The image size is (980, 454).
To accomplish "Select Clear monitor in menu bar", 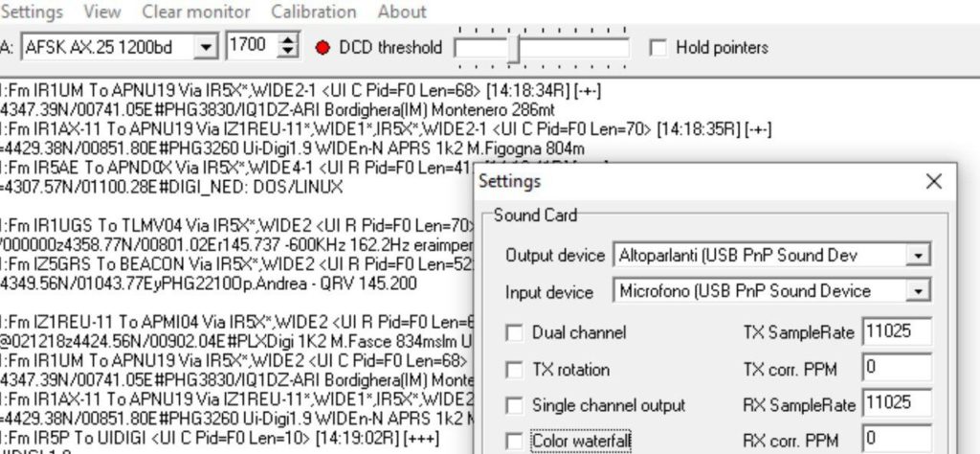I will [195, 11].
